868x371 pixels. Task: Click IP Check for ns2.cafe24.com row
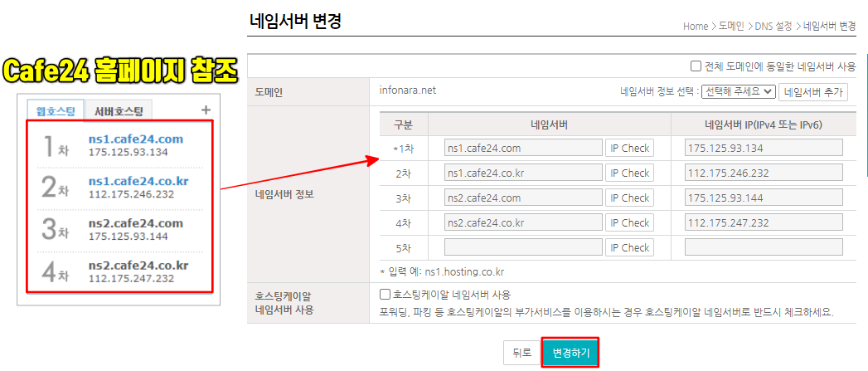[x=629, y=198]
